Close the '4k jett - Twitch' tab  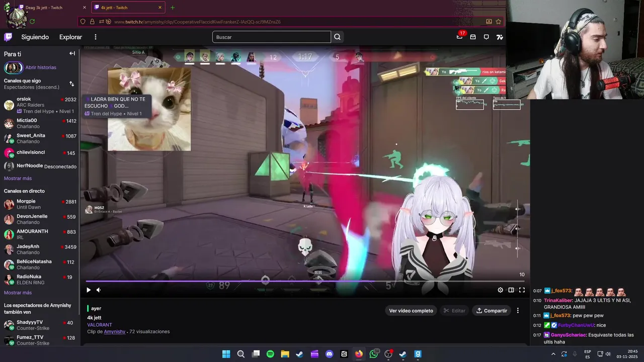click(x=160, y=8)
